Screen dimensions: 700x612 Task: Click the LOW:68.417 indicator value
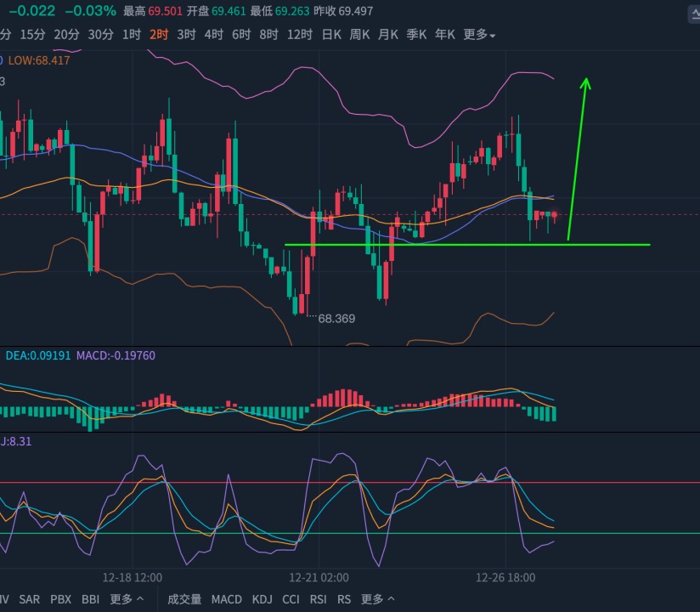tap(39, 60)
